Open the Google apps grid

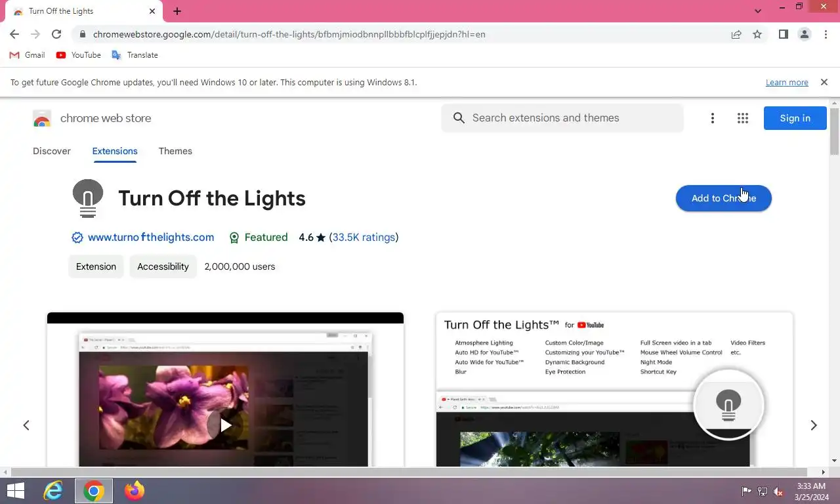[743, 118]
